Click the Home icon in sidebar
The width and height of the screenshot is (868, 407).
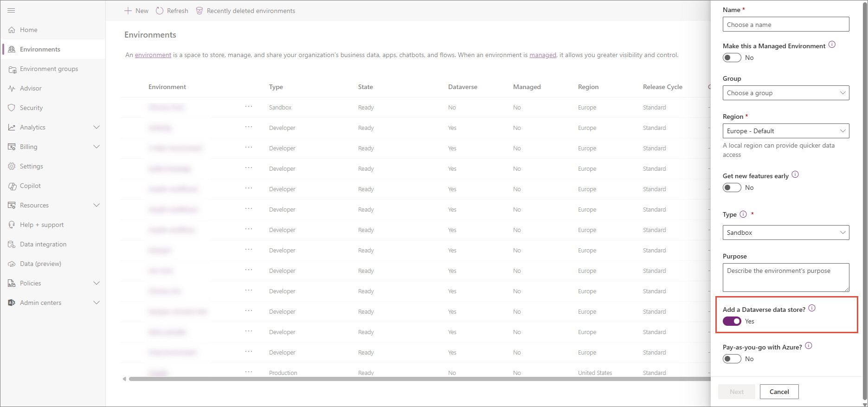click(12, 30)
